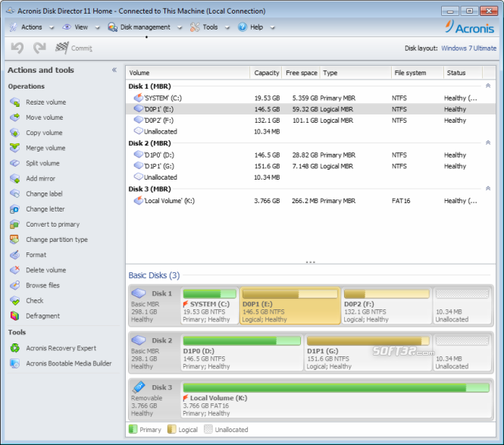Click the Add mirror icon
Viewport: 504px width, 445px height.
(x=15, y=178)
